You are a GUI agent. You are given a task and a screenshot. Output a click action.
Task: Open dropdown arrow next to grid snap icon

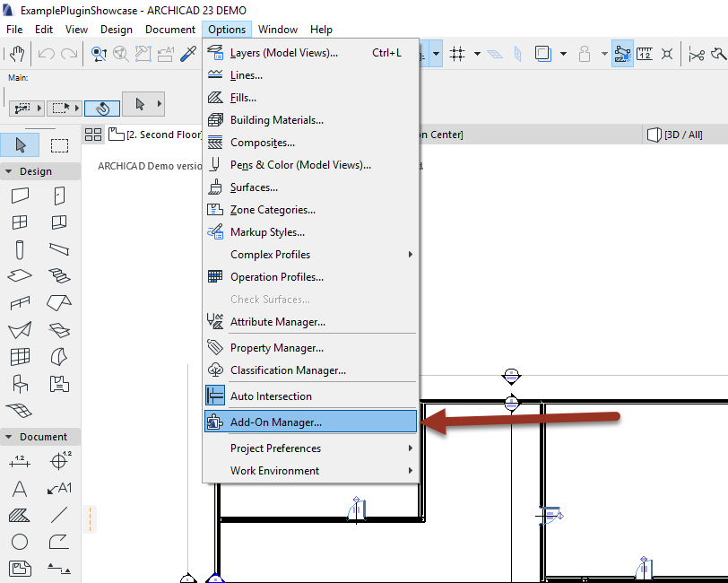point(477,54)
